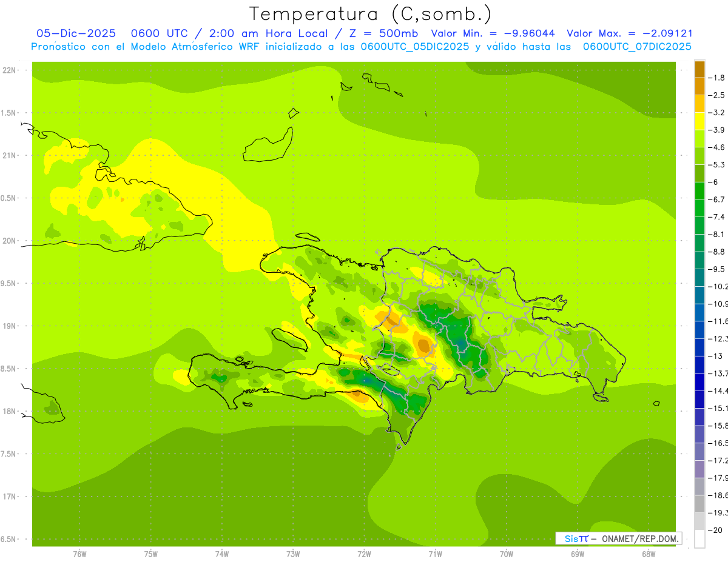This screenshot has width=728, height=562.
Task: Click the 70W longitude label
Action: 506,554
